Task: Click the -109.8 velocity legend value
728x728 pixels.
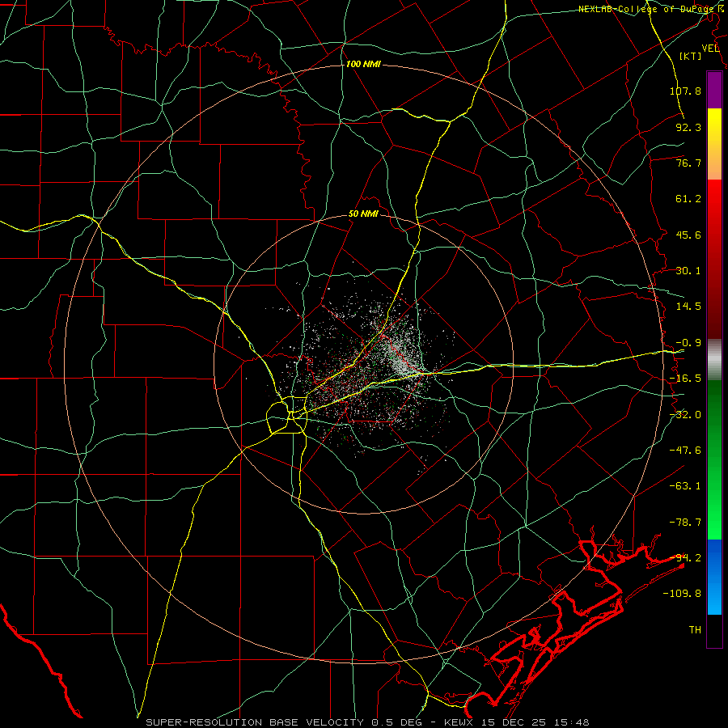Action: click(682, 594)
